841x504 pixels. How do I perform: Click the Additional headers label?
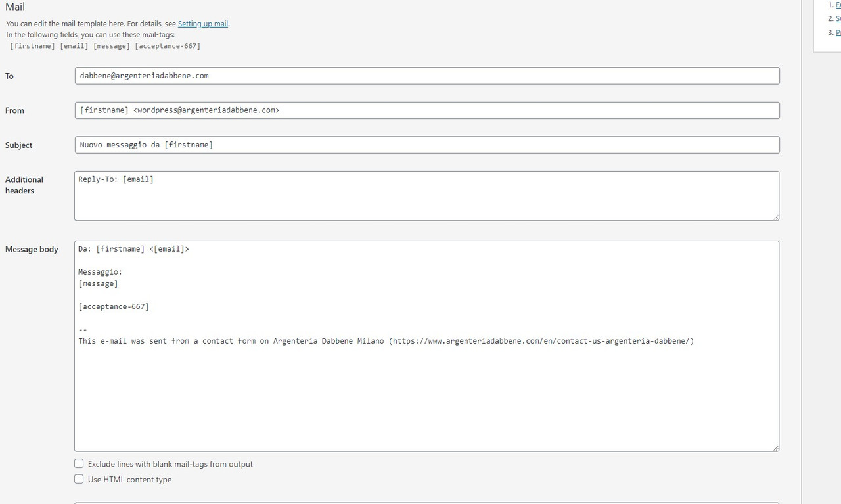point(24,185)
